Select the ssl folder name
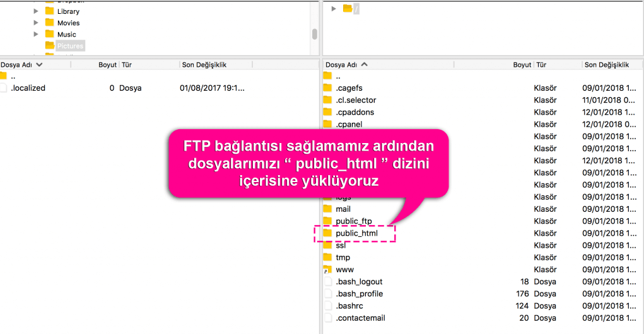 (x=341, y=245)
